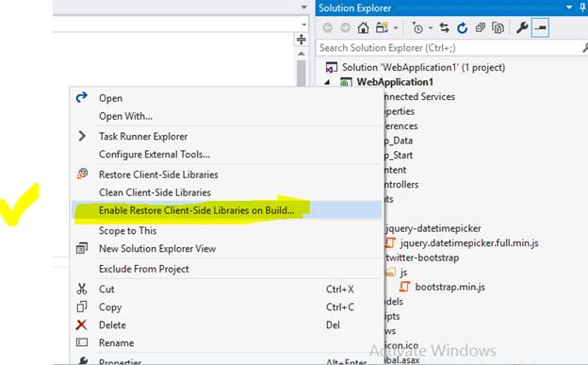Click the Collapse All icon
Image resolution: width=588 pixels, height=365 pixels.
pyautogui.click(x=480, y=27)
